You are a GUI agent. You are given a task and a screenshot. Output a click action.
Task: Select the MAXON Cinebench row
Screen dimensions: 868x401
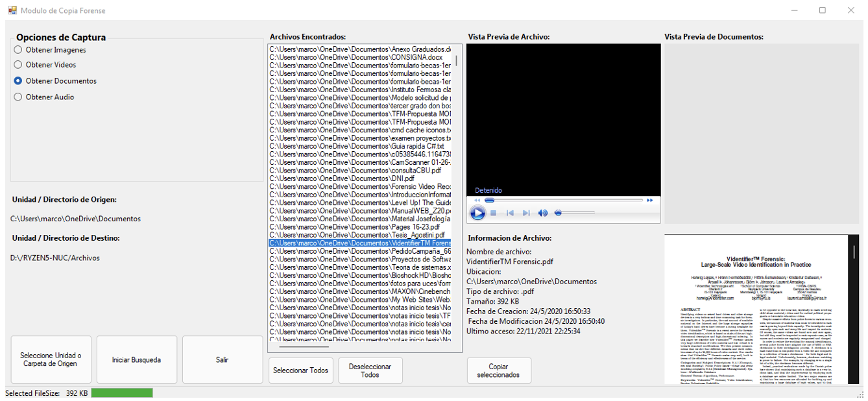[x=360, y=292]
